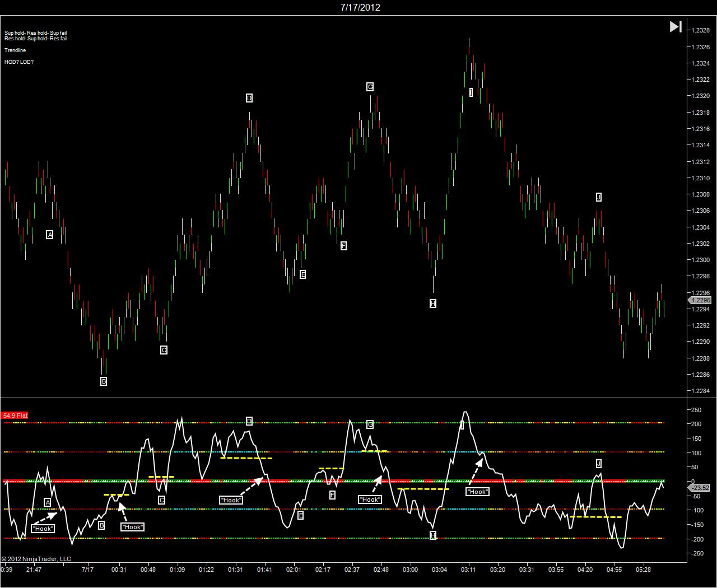Viewport: 717px width, 588px height.
Task: Click label F in the indicator panel
Action: (x=332, y=495)
